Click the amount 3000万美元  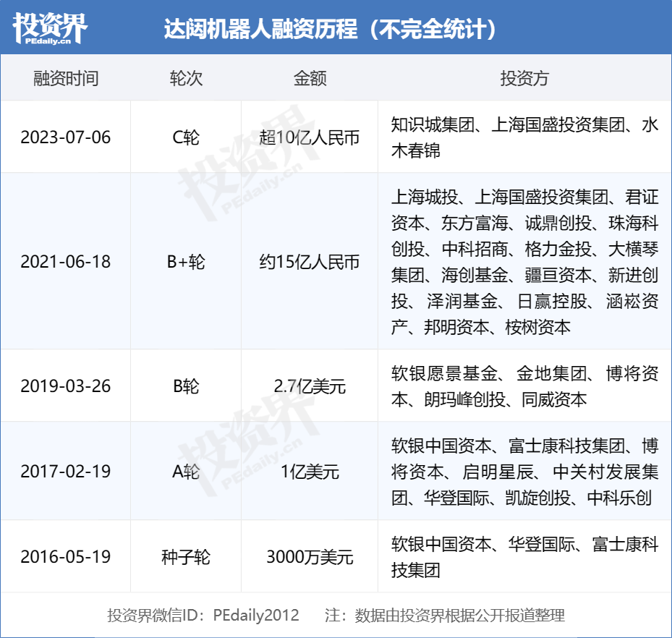[310, 557]
